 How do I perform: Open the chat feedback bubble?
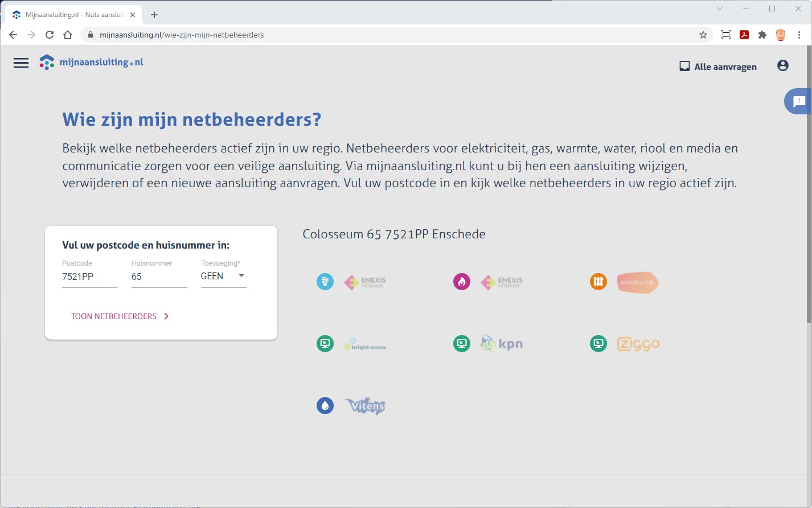798,102
